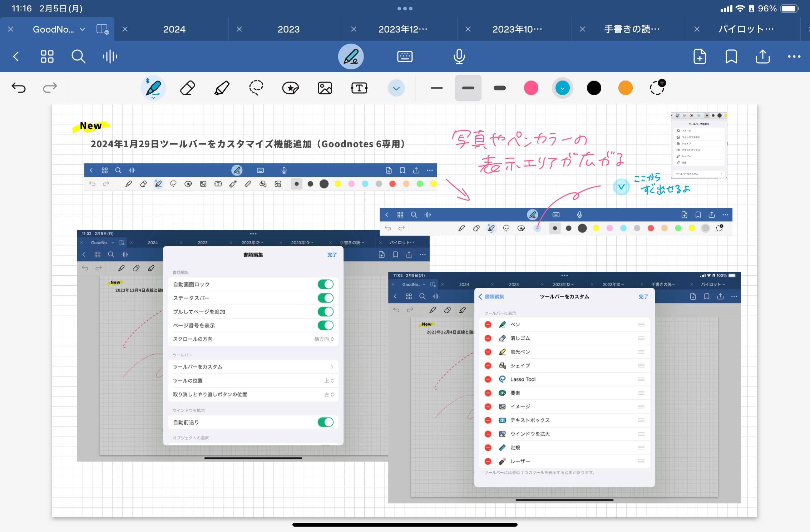The width and height of the screenshot is (810, 532).
Task: Tap the microphone dictation icon
Action: coord(459,56)
